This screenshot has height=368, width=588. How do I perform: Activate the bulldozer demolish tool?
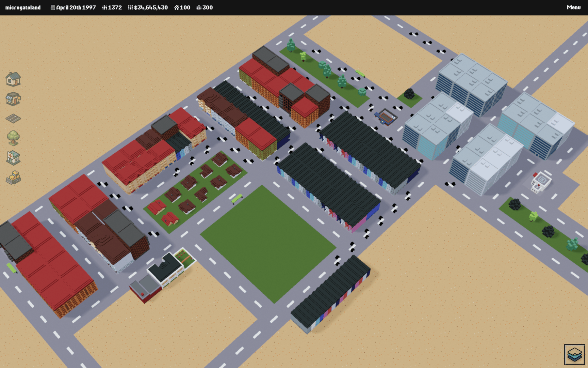point(13,178)
